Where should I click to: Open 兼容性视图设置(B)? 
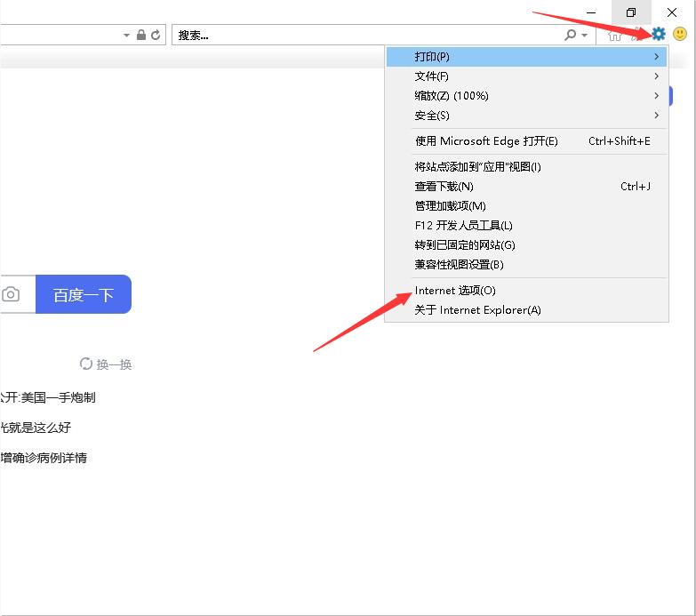pyautogui.click(x=526, y=265)
